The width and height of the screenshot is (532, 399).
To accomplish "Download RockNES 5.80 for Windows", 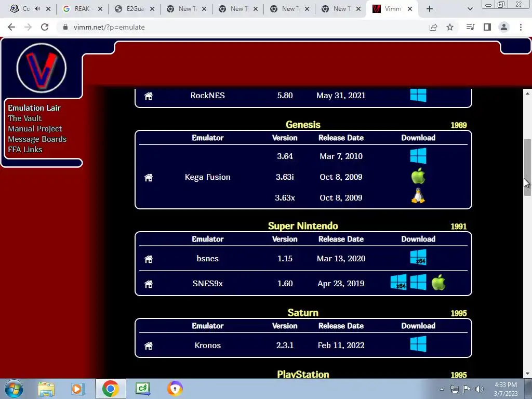I will [418, 96].
